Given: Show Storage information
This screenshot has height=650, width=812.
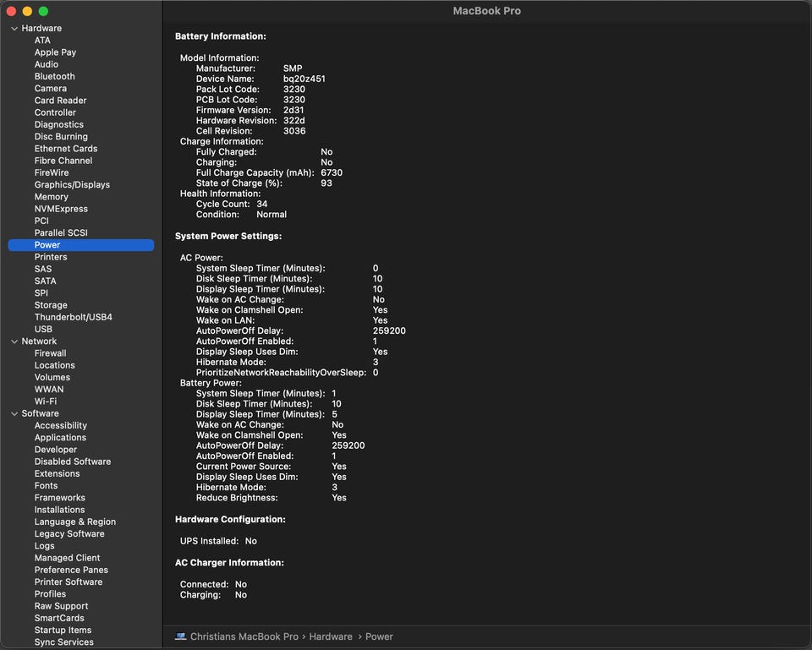Looking at the screenshot, I should click(x=51, y=305).
